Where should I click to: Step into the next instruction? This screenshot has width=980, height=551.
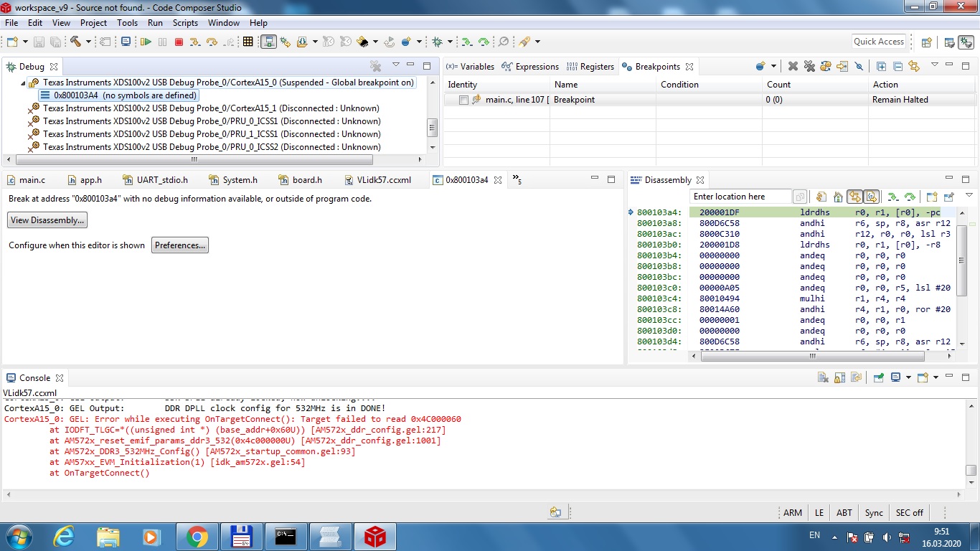pyautogui.click(x=194, y=41)
